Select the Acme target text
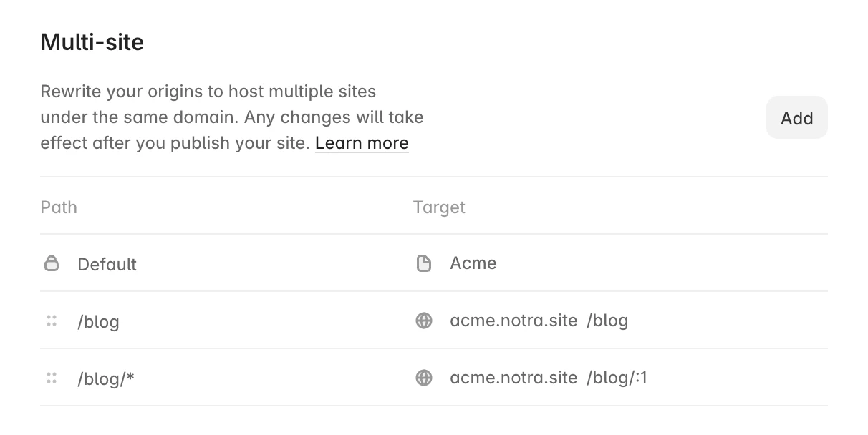 [473, 263]
